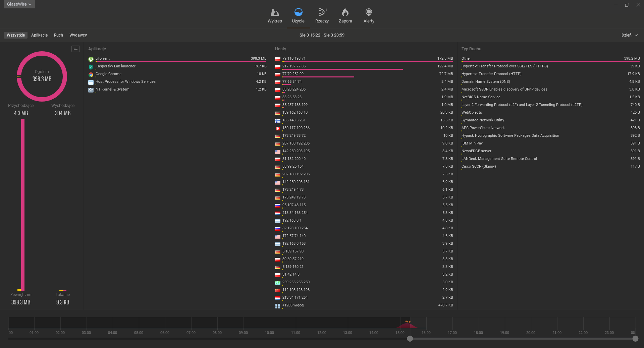Click the Przychodzące 4.3 MB value

click(21, 113)
